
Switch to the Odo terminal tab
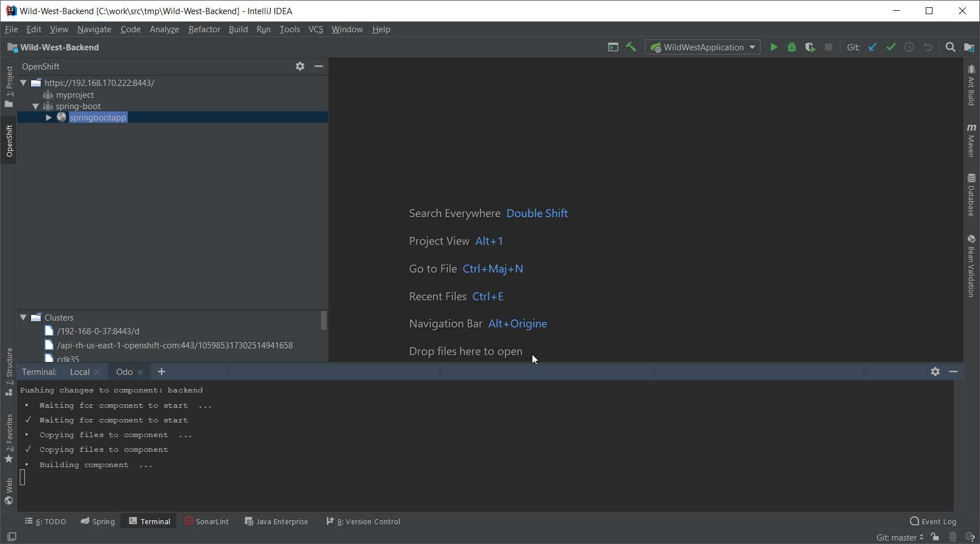[x=124, y=372]
